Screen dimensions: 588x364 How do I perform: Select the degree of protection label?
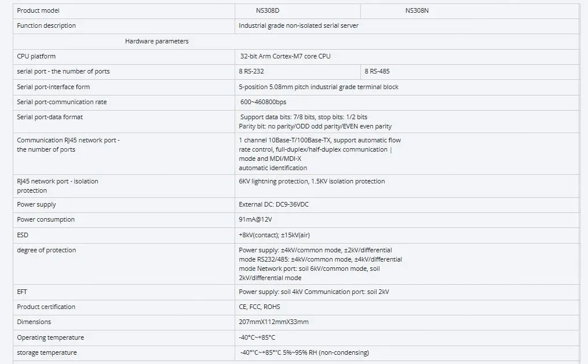pos(46,250)
